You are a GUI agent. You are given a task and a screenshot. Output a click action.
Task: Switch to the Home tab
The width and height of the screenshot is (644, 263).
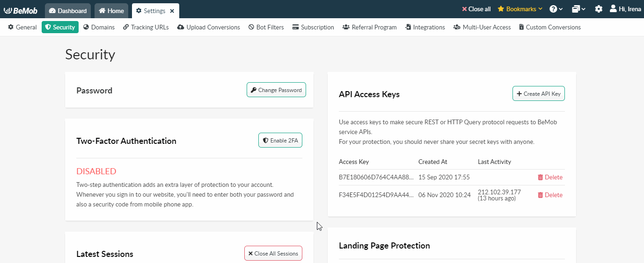111,11
